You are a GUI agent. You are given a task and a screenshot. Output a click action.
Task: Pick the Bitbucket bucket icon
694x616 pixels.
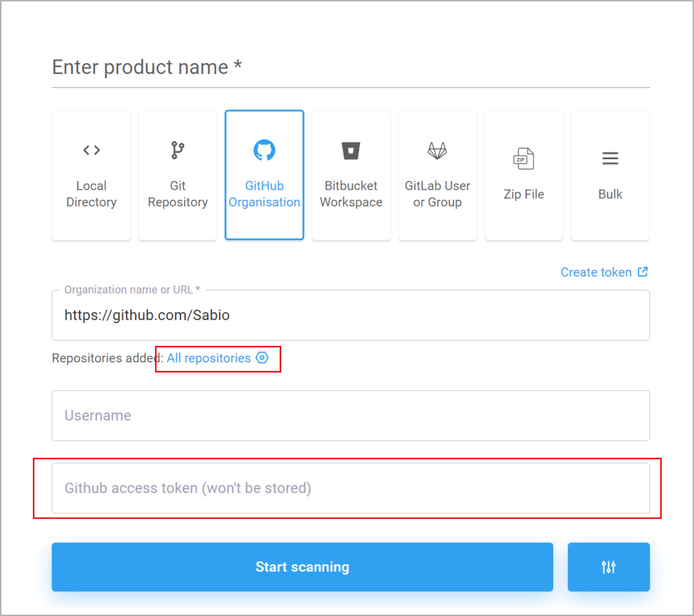click(351, 150)
